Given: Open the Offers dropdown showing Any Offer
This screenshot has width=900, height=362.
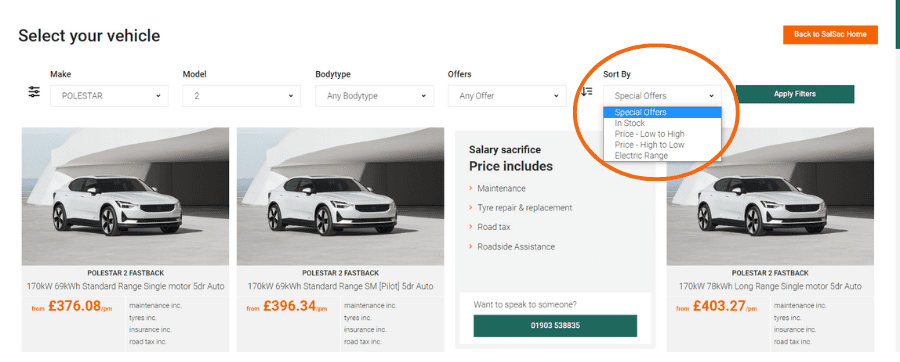Looking at the screenshot, I should [x=507, y=96].
